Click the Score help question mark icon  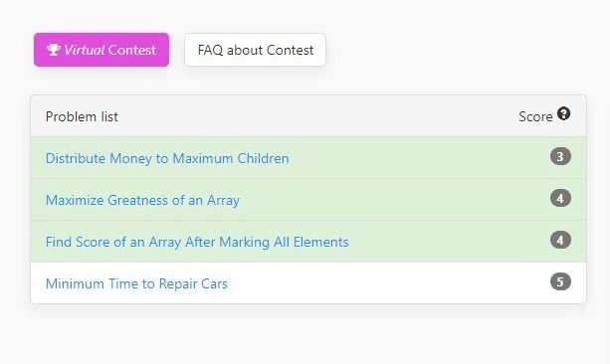(563, 113)
